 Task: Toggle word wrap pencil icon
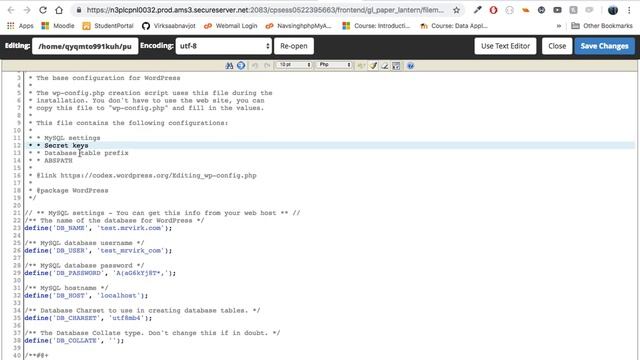pyautogui.click(x=384, y=65)
